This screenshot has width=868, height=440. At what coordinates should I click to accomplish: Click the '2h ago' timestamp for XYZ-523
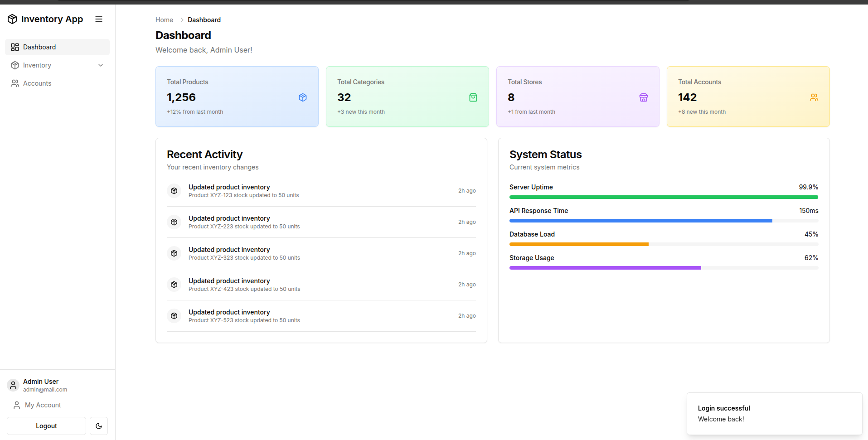pos(467,316)
